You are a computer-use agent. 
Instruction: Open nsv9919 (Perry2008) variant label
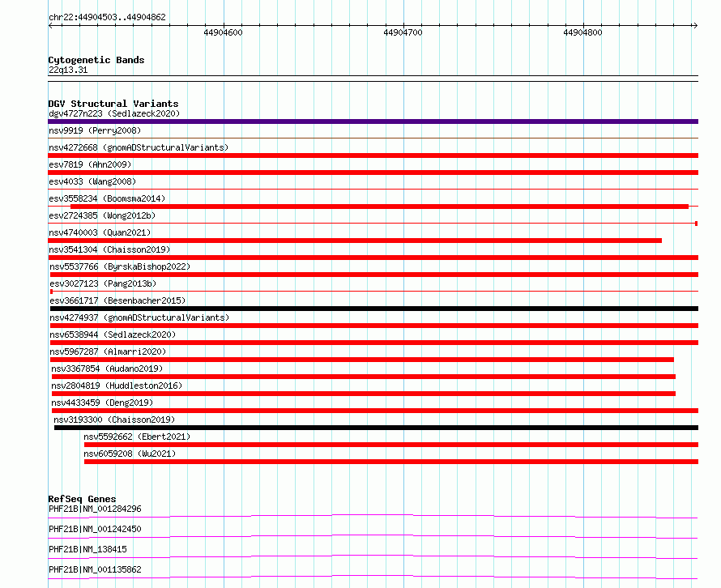coord(95,130)
